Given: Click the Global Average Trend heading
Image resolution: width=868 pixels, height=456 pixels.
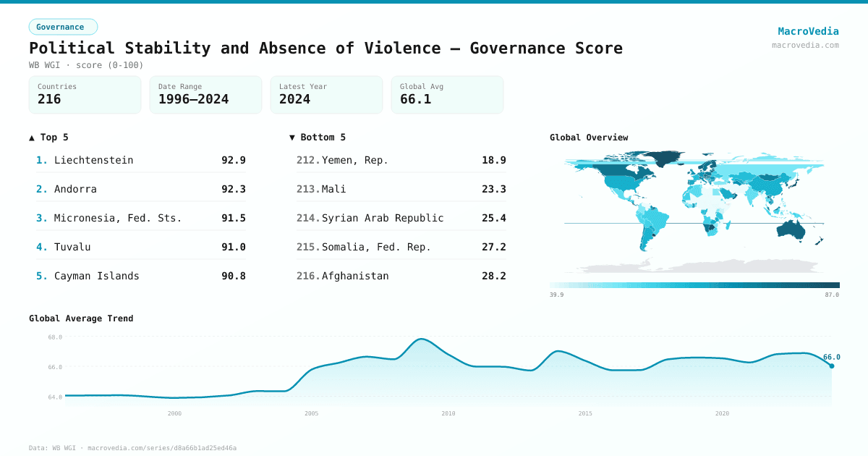Looking at the screenshot, I should click(x=81, y=318).
